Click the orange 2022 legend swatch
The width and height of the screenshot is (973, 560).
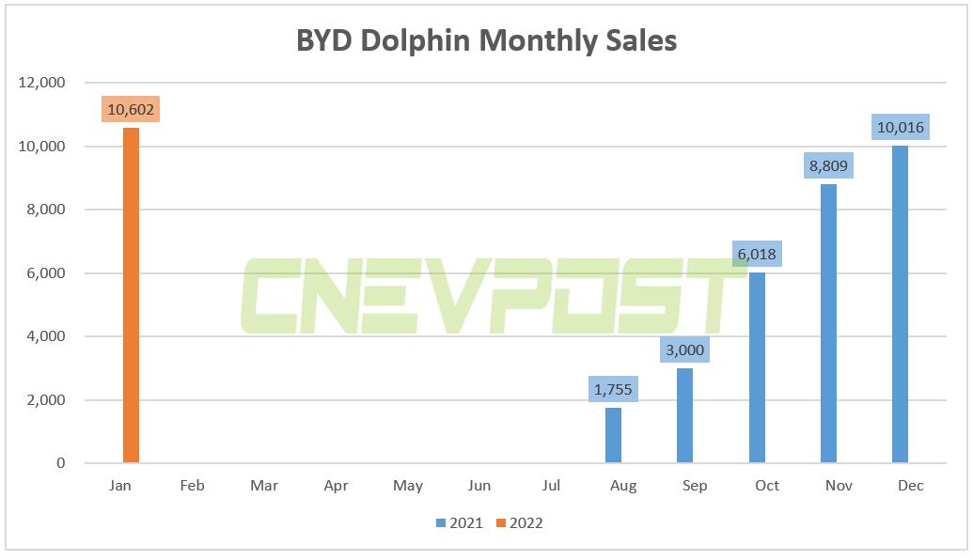pos(501,522)
